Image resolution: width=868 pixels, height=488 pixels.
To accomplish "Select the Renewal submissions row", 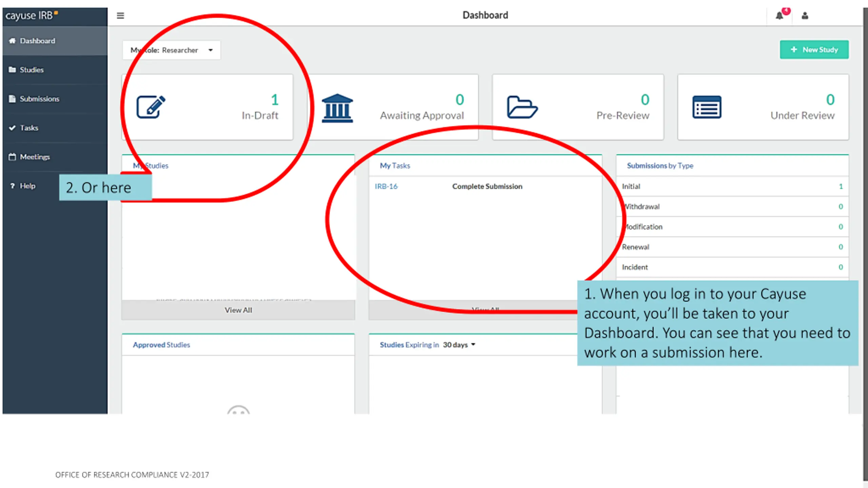I will click(x=732, y=247).
